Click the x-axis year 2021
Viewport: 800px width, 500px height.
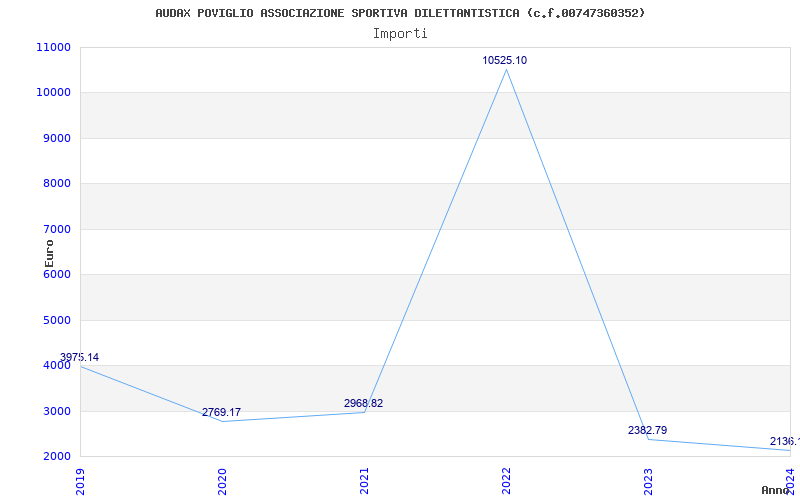[364, 481]
